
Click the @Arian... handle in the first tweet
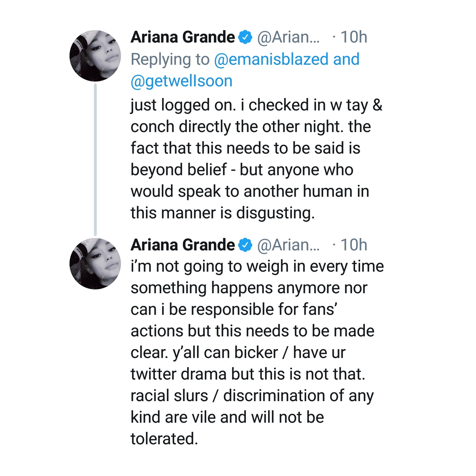tap(288, 37)
